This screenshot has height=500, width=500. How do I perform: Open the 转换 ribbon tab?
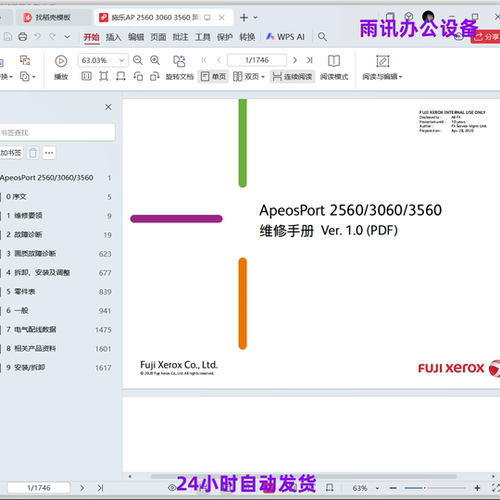[x=247, y=37]
